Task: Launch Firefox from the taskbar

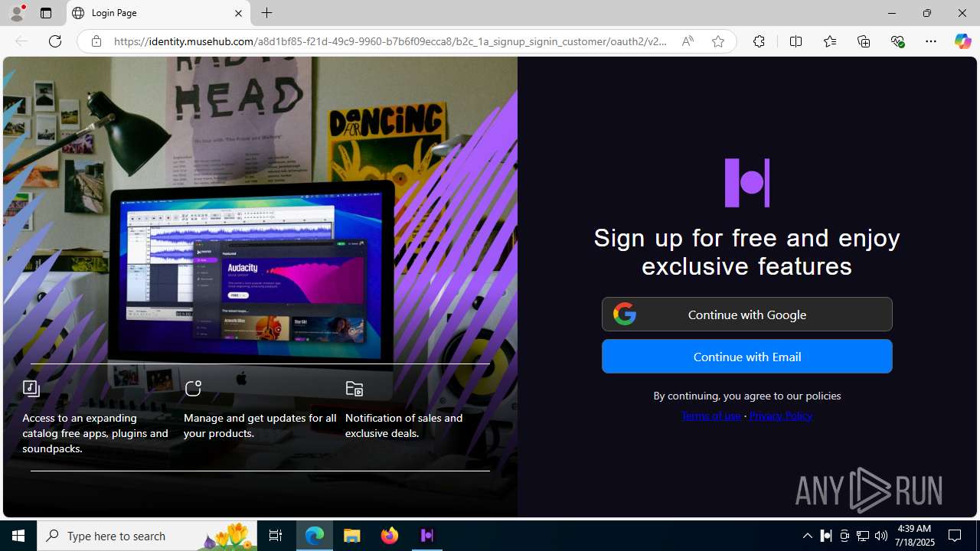Action: (x=390, y=536)
